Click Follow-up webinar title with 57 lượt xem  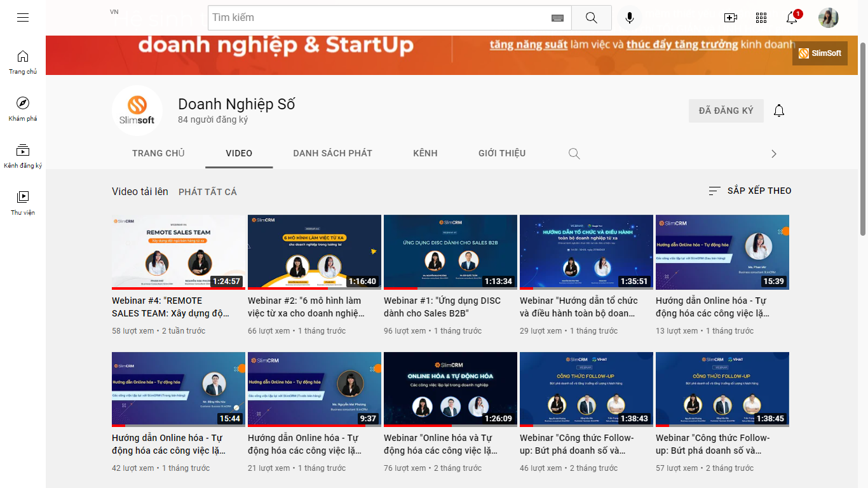click(713, 444)
